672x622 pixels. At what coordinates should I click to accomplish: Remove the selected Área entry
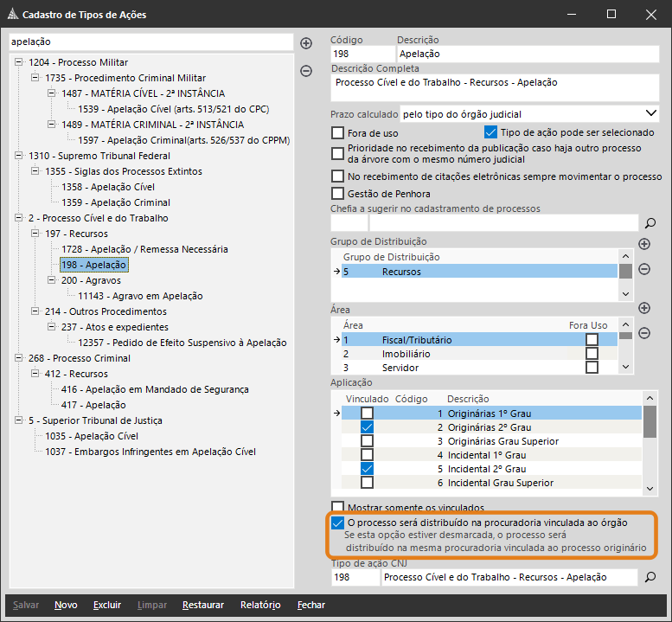coord(644,333)
